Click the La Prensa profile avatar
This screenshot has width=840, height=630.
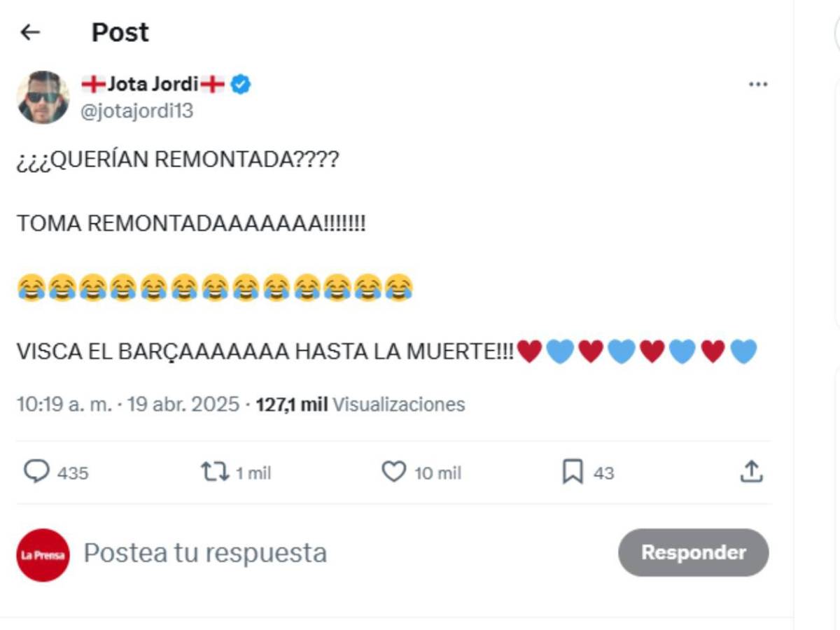tap(42, 552)
